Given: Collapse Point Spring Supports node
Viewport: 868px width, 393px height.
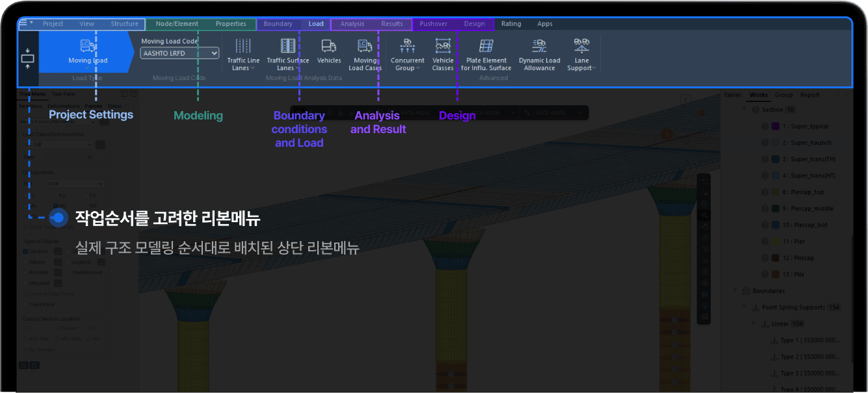Looking at the screenshot, I should (746, 307).
